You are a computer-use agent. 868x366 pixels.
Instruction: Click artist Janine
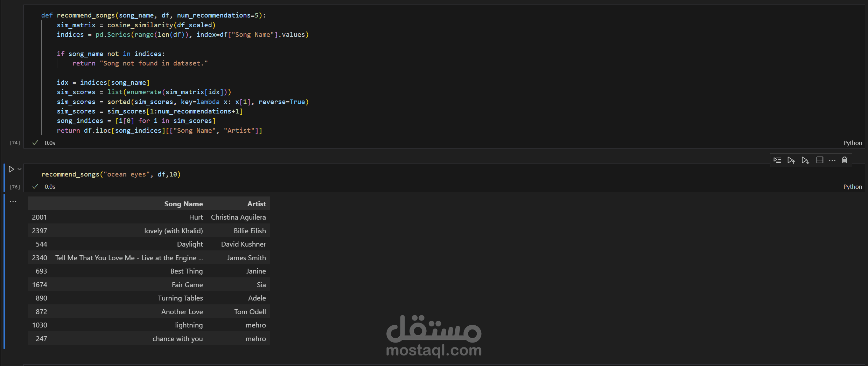coord(256,271)
